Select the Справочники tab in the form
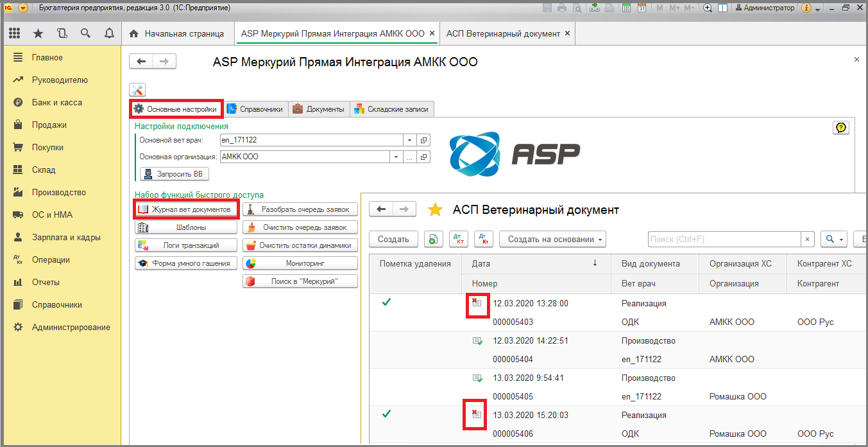The height and width of the screenshot is (447, 868). pos(255,109)
